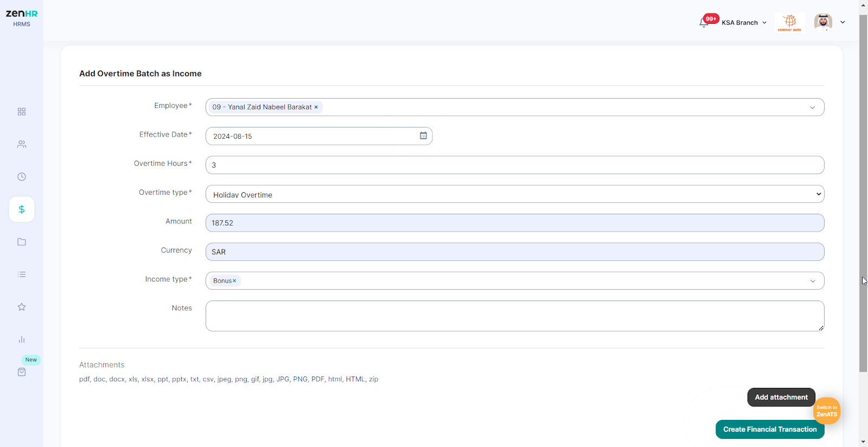Screen dimensions: 868x447
Task: Open the employees icon in sidebar
Action: click(22, 144)
